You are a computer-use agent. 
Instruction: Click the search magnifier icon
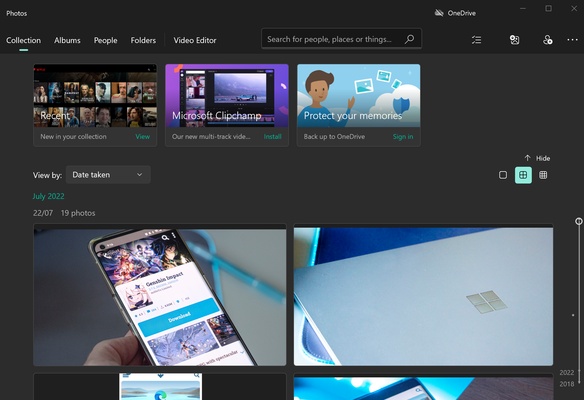click(409, 39)
